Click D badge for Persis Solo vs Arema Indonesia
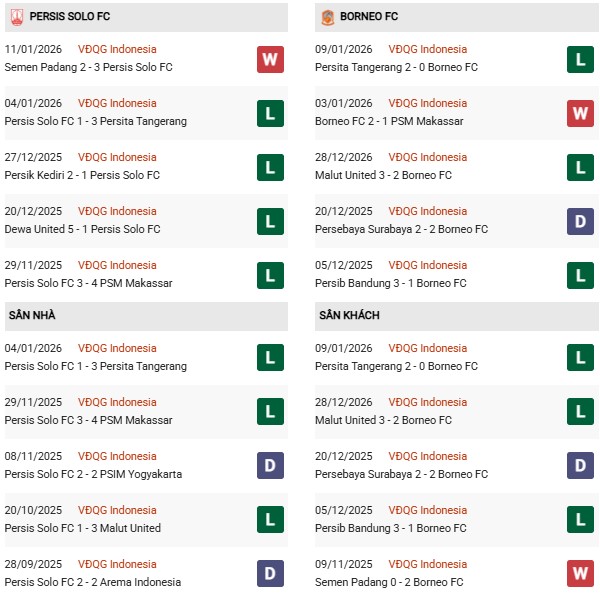The height and width of the screenshot is (595, 600). (270, 574)
